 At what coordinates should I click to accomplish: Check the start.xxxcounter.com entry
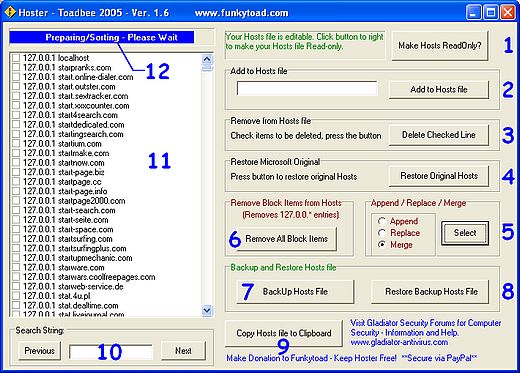pos(16,106)
